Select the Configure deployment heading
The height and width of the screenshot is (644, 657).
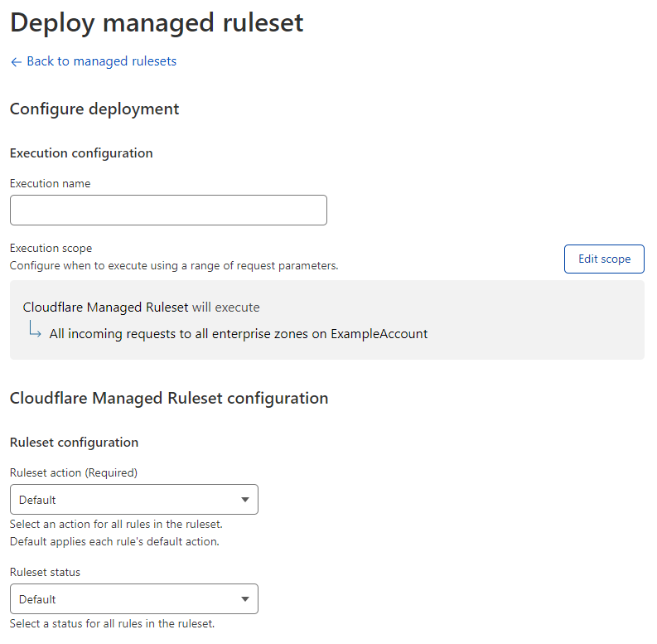click(94, 109)
